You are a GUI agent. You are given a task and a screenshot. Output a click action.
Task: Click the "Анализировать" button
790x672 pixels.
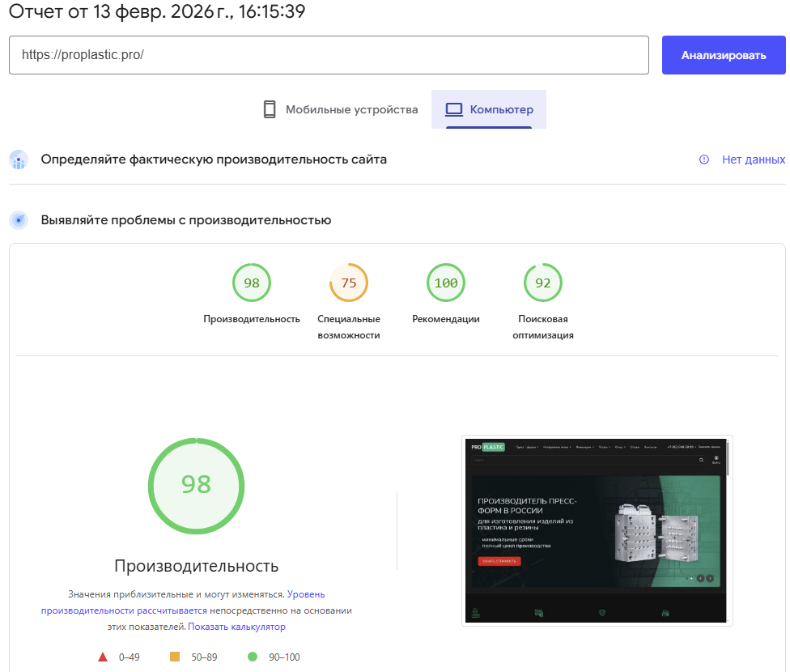click(x=723, y=54)
